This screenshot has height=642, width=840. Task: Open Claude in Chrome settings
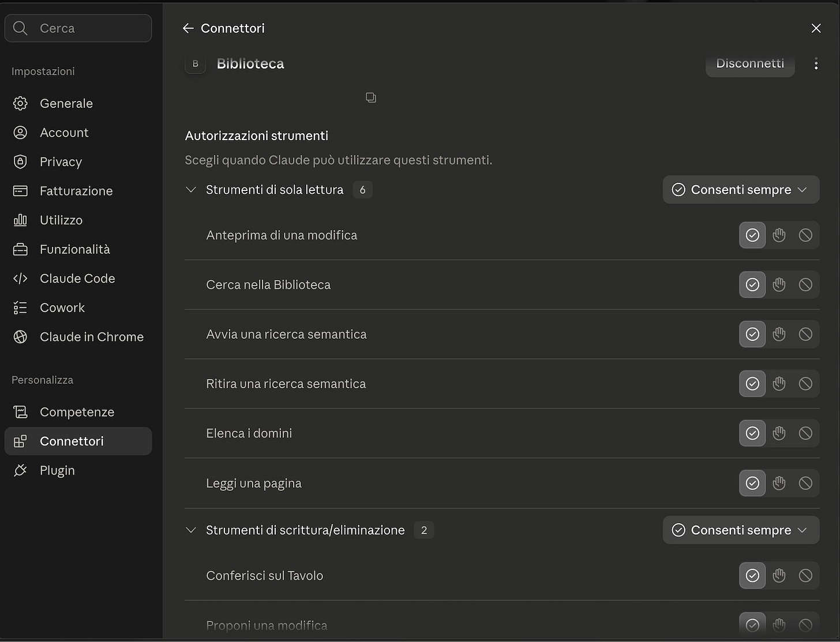pos(78,337)
